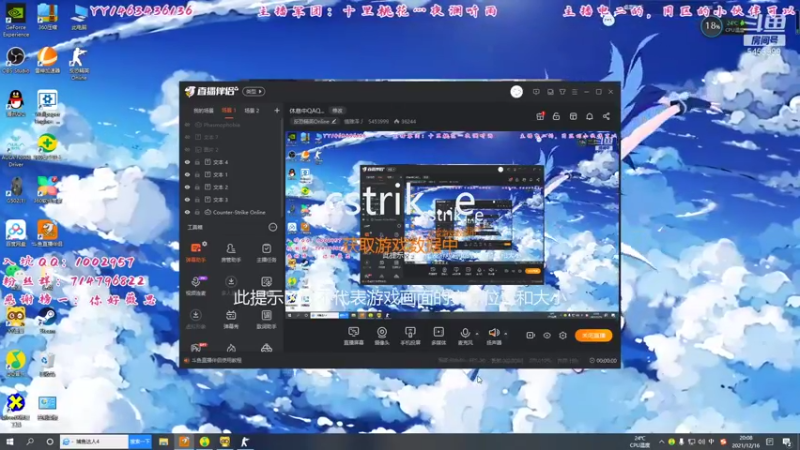The image size is (800, 450).
Task: Open the hamburger menu in title bar
Action: 574,92
